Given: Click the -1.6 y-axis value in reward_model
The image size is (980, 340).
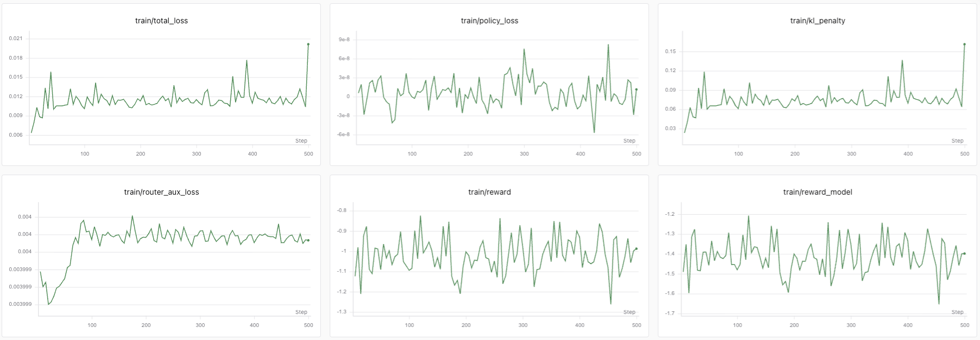Looking at the screenshot, I should point(669,293).
